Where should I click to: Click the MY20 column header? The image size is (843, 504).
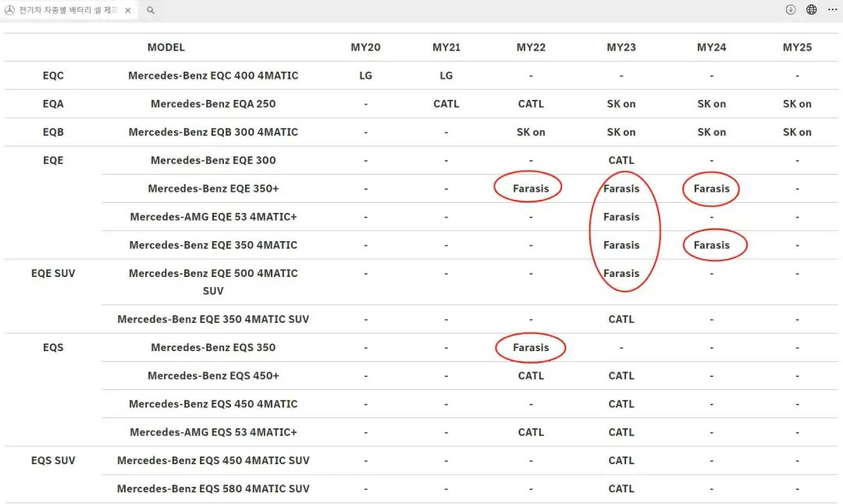[365, 48]
